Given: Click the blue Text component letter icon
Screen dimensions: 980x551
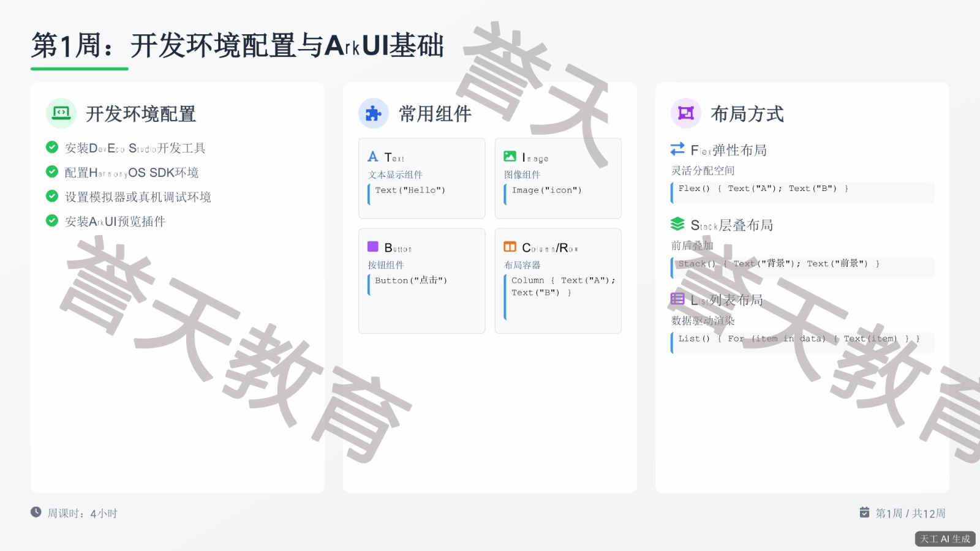Looking at the screenshot, I should (x=373, y=157).
